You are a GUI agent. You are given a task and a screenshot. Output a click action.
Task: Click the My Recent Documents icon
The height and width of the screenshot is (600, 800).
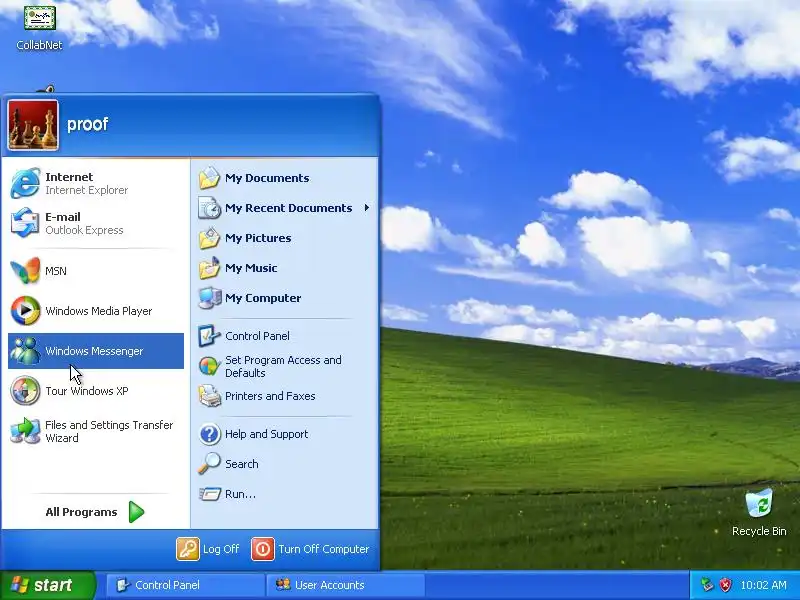coord(209,208)
